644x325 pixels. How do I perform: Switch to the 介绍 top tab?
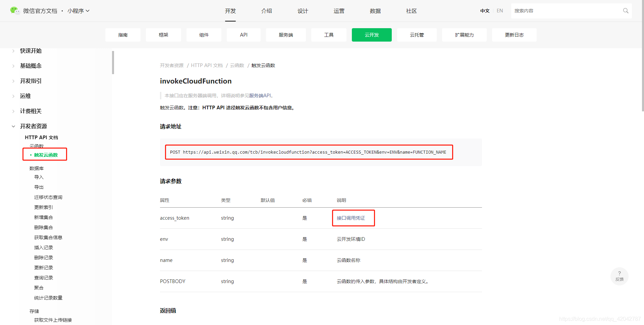[267, 11]
